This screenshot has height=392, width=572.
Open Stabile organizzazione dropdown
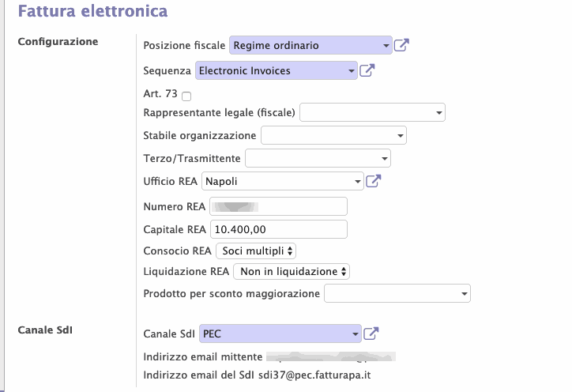click(x=400, y=136)
